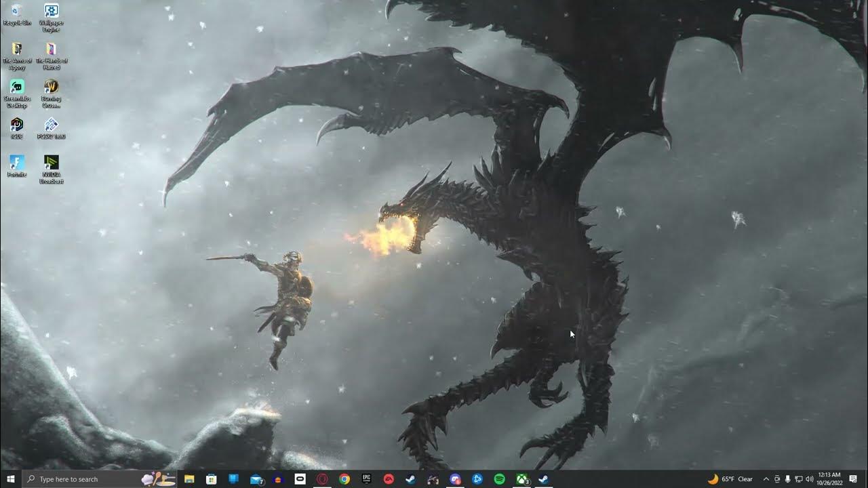Open network settings tray icon
868x488 pixels.
[x=798, y=479]
